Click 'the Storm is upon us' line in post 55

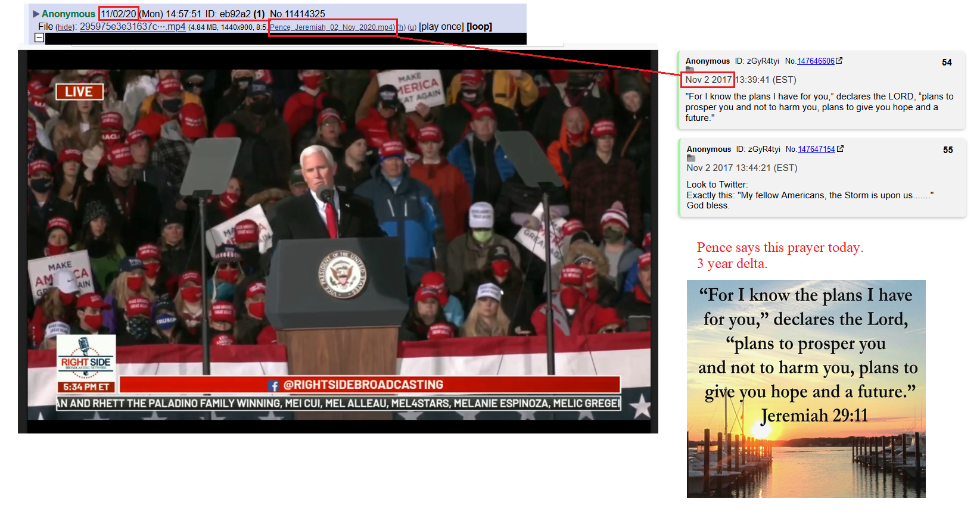click(x=810, y=195)
